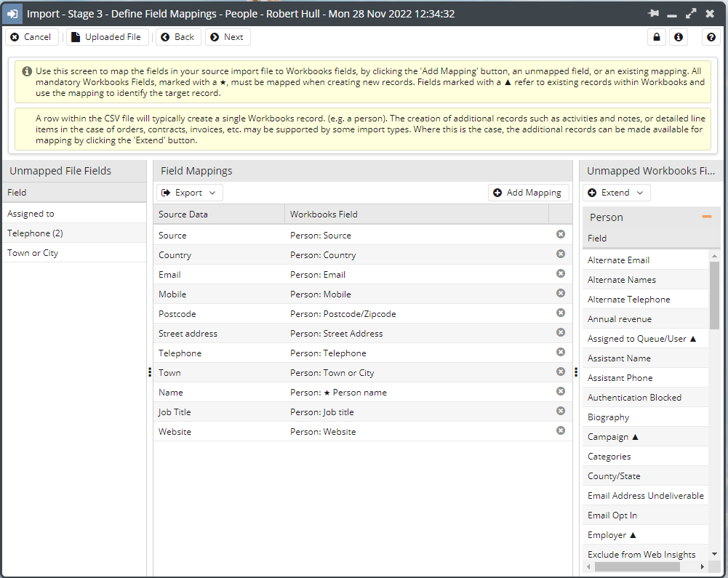Click scroll up arrow in fields list
The height and width of the screenshot is (578, 728).
[x=714, y=256]
